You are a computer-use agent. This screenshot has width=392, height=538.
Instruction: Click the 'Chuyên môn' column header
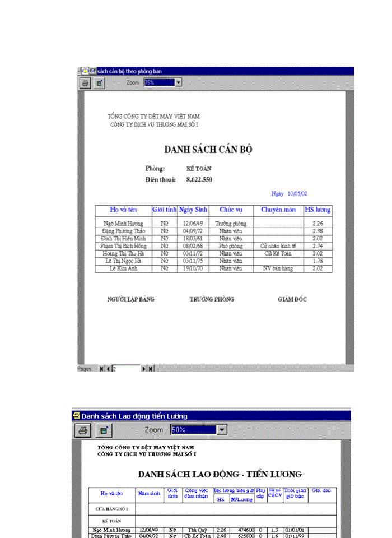click(278, 210)
